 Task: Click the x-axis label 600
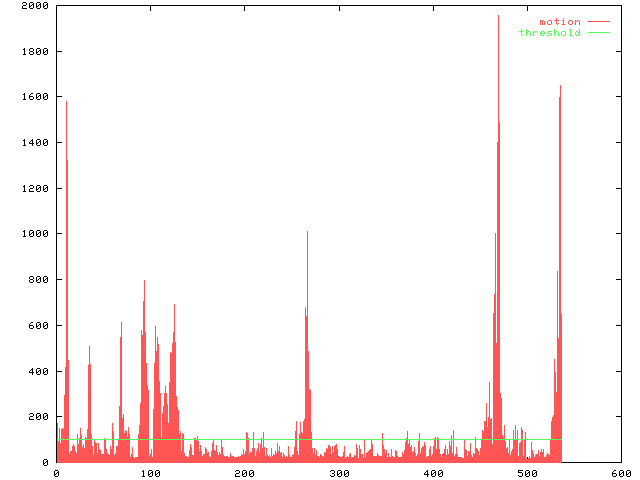(620, 473)
